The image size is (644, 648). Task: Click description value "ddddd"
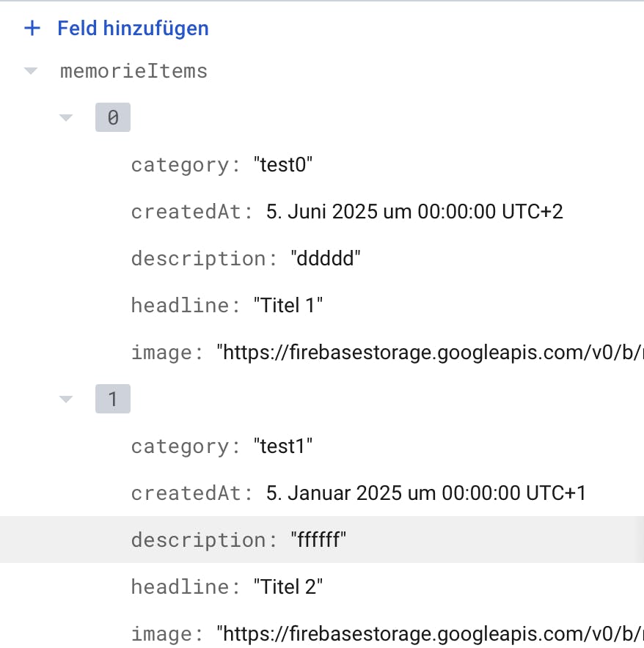click(326, 259)
